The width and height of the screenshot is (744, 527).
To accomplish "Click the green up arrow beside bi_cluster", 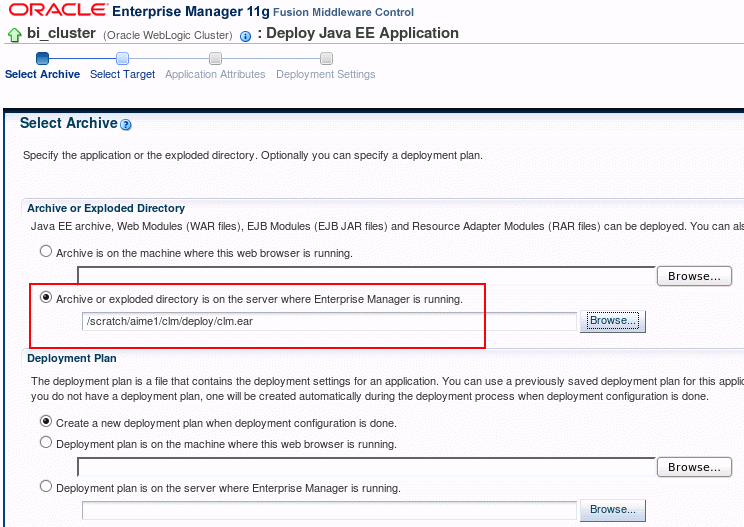I will (x=15, y=35).
